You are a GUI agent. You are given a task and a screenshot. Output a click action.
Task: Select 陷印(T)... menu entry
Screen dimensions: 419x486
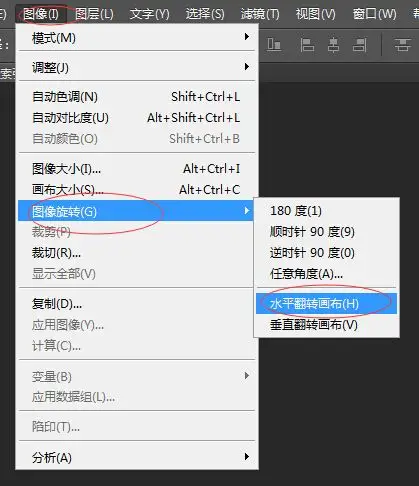coord(136,426)
